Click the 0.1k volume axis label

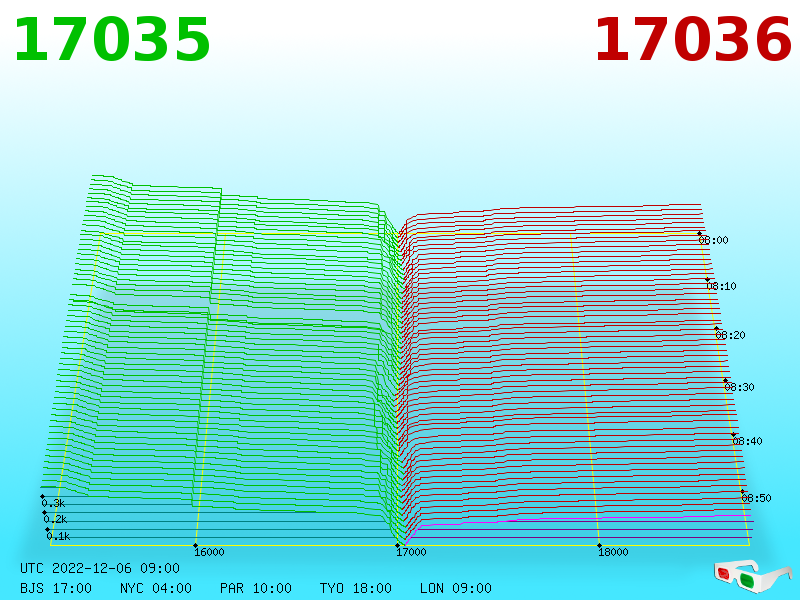(58, 536)
